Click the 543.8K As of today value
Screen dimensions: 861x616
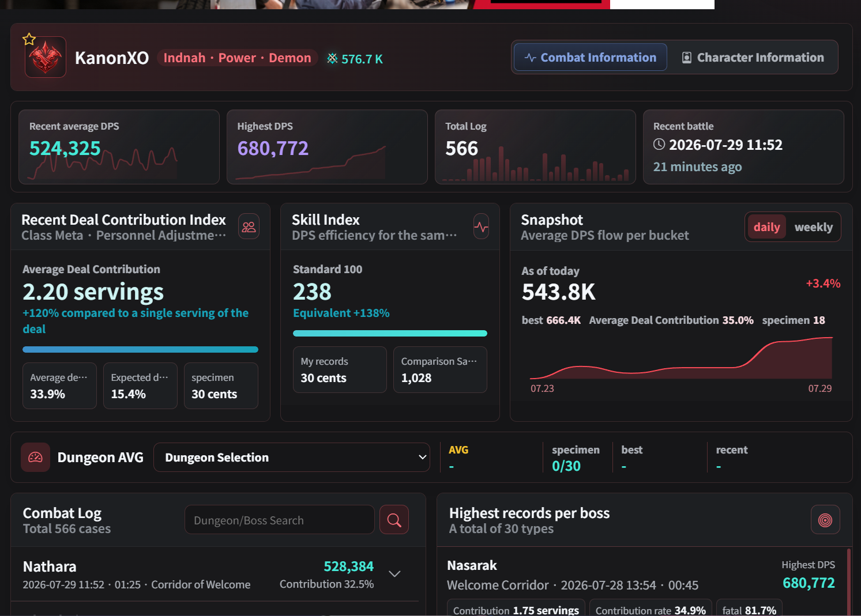558,292
